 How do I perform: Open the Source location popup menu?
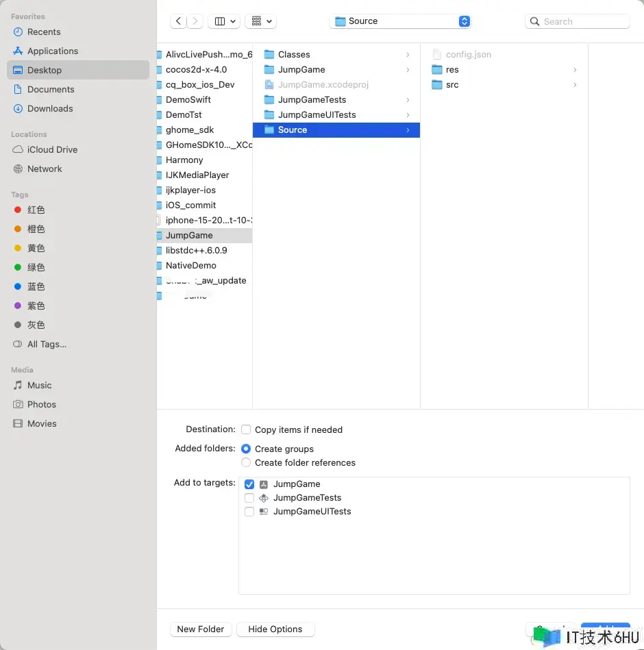400,21
